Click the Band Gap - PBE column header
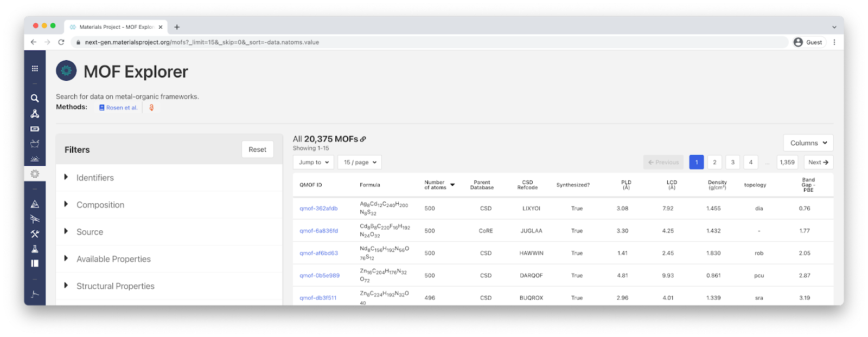 pyautogui.click(x=808, y=185)
